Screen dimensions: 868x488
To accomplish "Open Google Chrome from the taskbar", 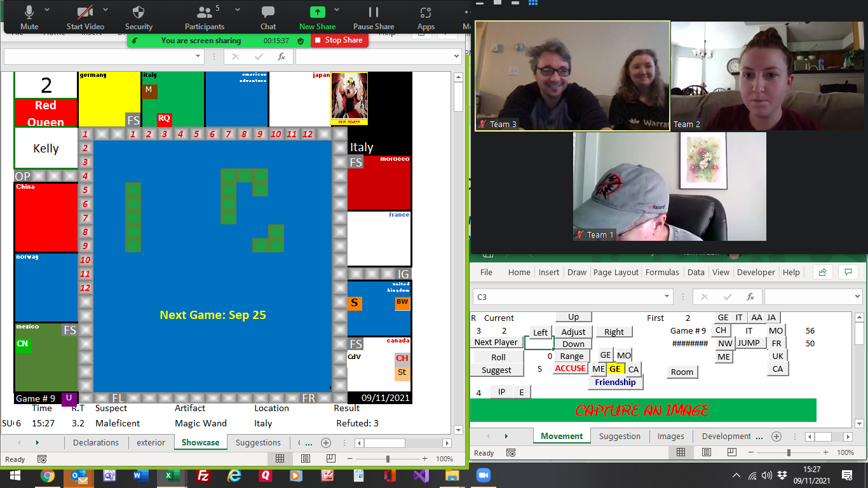I will click(x=47, y=475).
